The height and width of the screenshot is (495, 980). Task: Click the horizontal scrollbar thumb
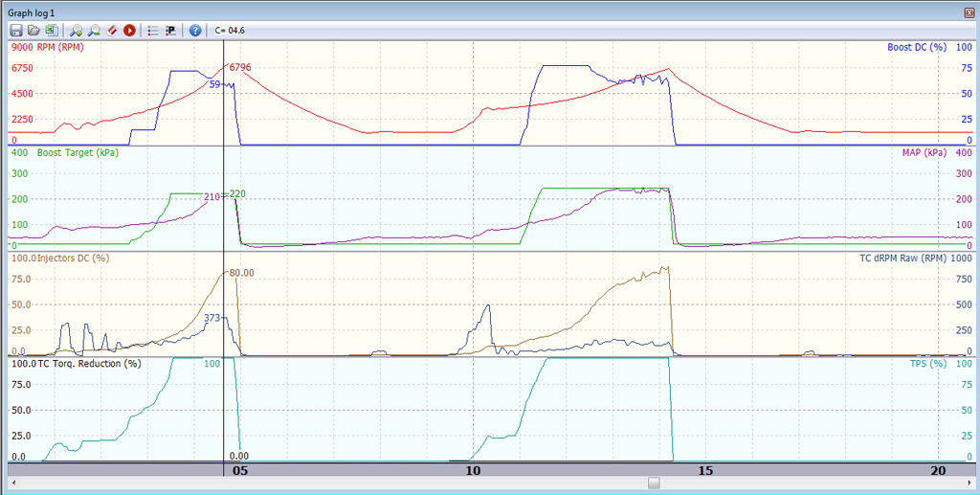point(653,484)
